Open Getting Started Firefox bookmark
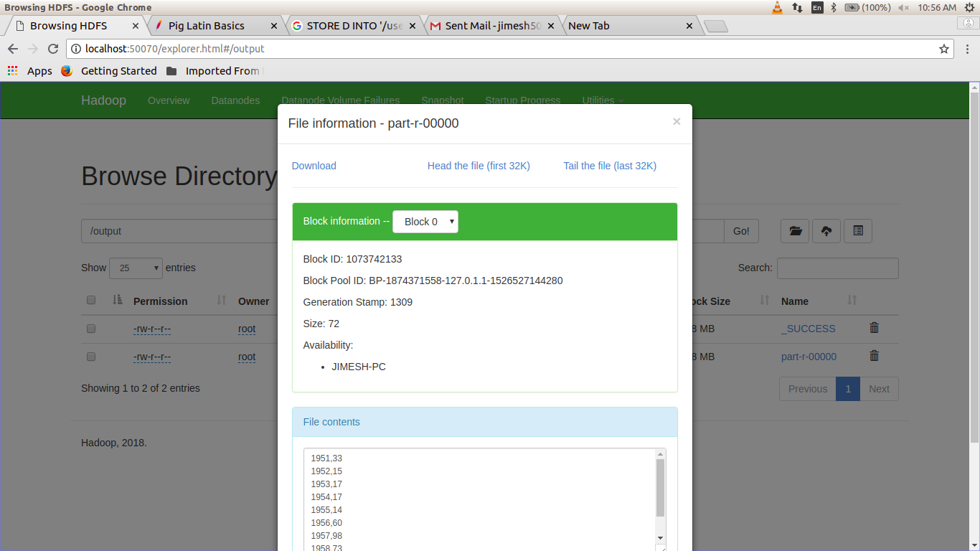The height and width of the screenshot is (551, 980). [x=109, y=71]
